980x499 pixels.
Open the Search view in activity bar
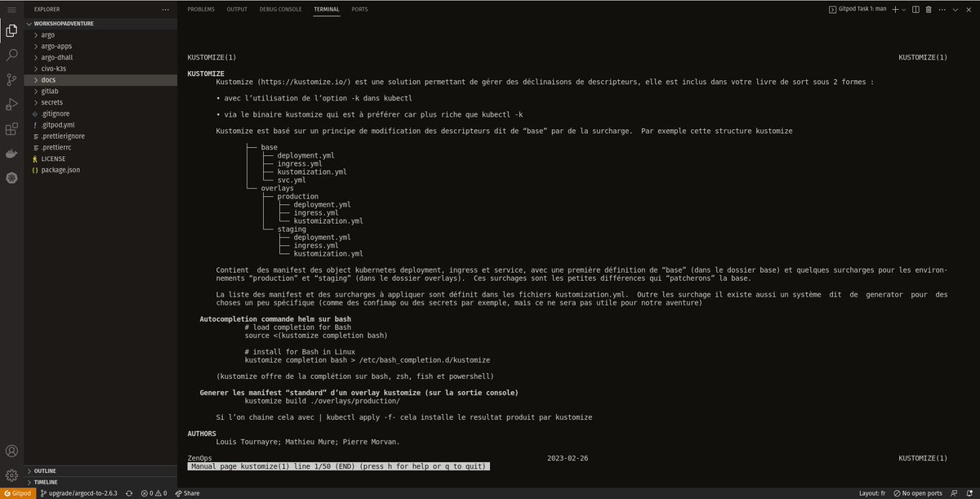pyautogui.click(x=11, y=56)
